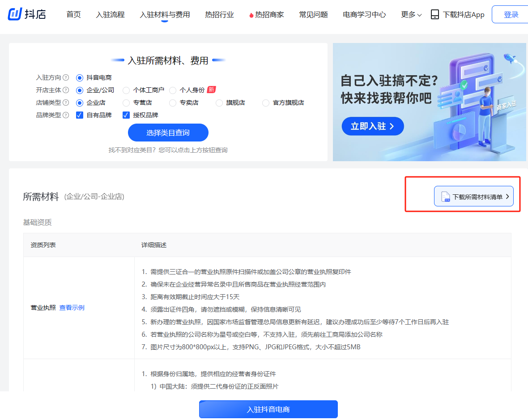Click the 资质列表 column header
Viewport: 528px width, 420px height.
click(43, 245)
